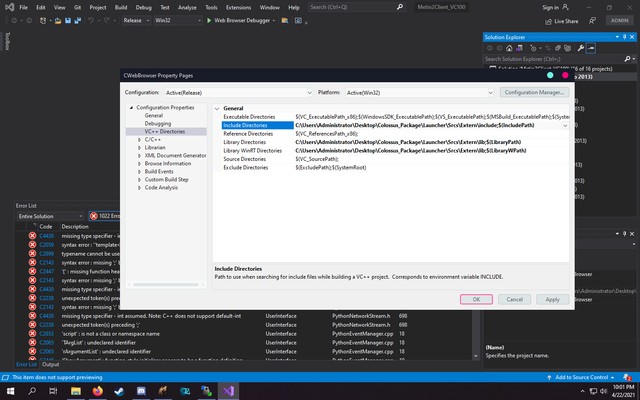This screenshot has width=640, height=400.
Task: Switch to the Output tab
Action: (x=51, y=364)
